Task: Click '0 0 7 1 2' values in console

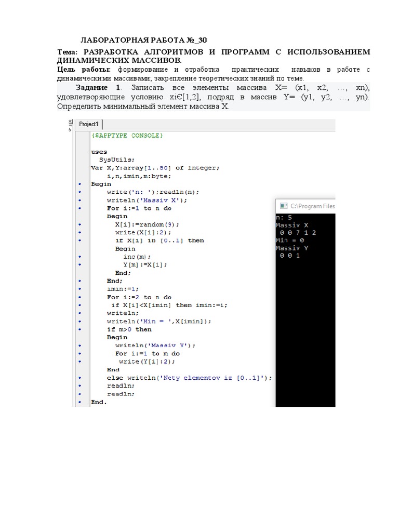Action: tap(298, 233)
